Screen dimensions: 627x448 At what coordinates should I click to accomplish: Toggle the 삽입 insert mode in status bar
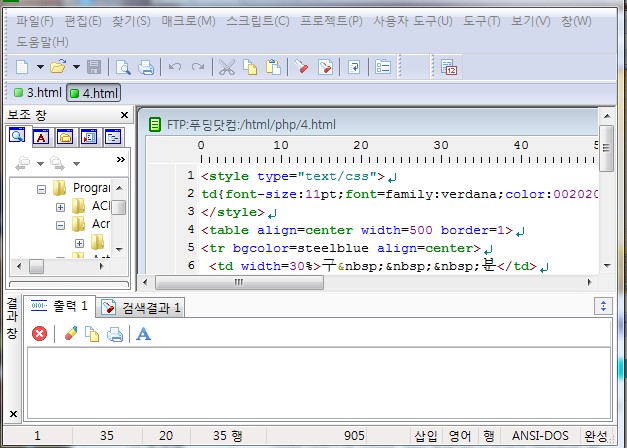425,436
